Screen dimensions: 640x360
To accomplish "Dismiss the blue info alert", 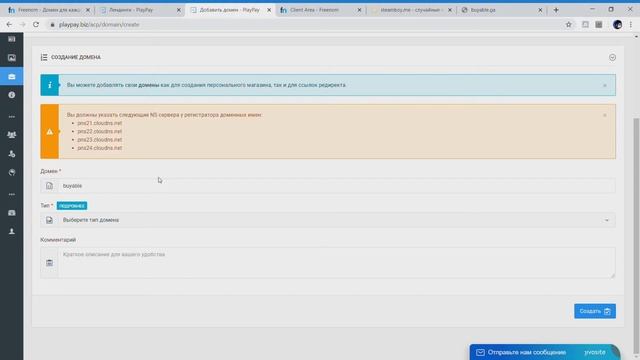I will (605, 85).
